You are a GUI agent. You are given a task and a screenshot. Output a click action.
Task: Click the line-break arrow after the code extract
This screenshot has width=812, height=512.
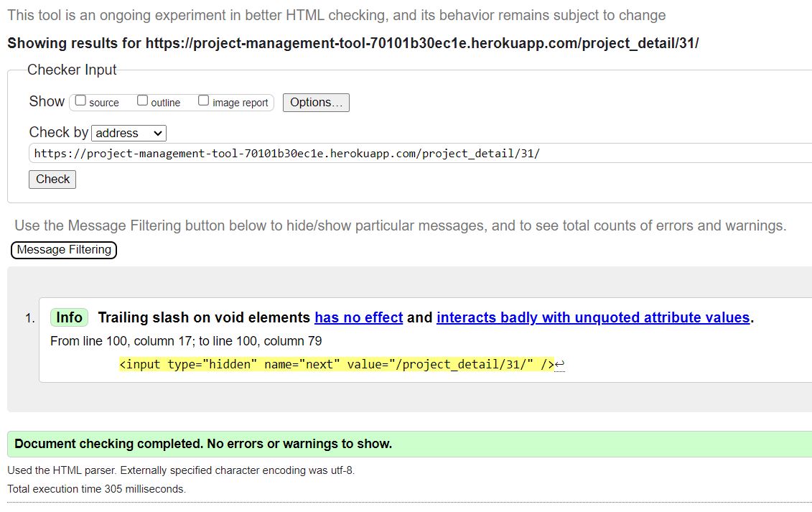click(560, 365)
